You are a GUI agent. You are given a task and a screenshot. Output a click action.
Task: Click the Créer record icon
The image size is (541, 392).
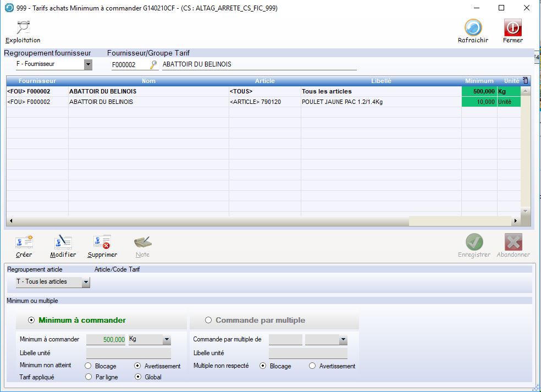point(24,242)
